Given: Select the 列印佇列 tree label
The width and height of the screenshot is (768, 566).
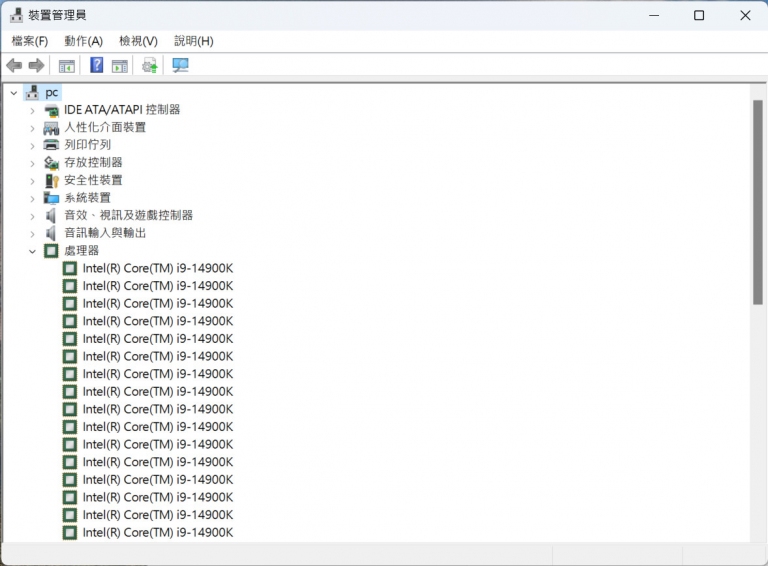Looking at the screenshot, I should pos(88,145).
